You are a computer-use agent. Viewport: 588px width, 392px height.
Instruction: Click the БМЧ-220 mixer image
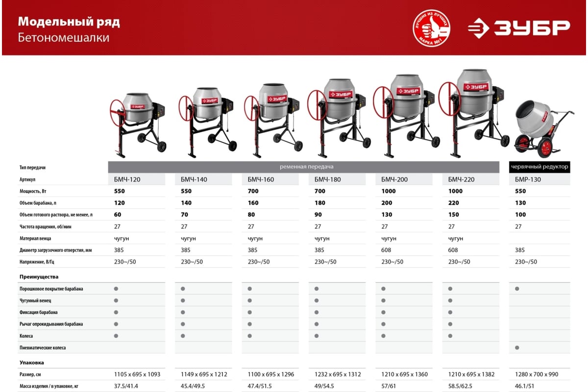click(x=471, y=113)
